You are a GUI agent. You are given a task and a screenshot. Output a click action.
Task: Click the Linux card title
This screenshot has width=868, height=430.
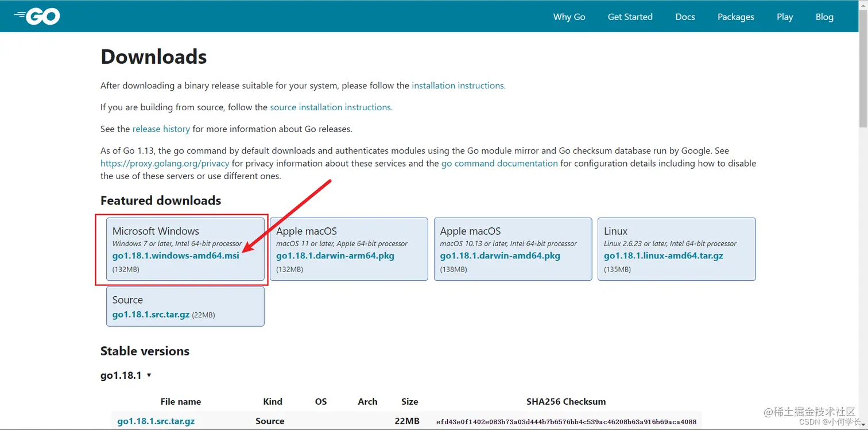[615, 231]
